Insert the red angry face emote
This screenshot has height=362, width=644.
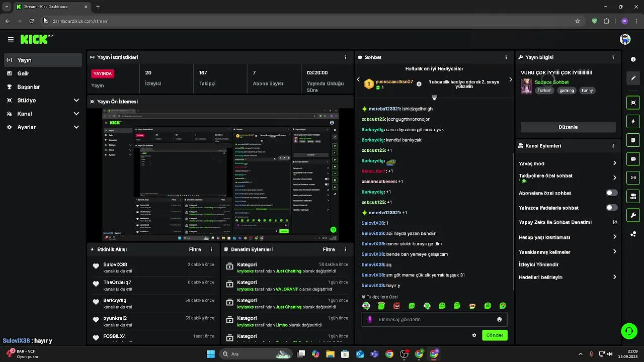(x=396, y=306)
